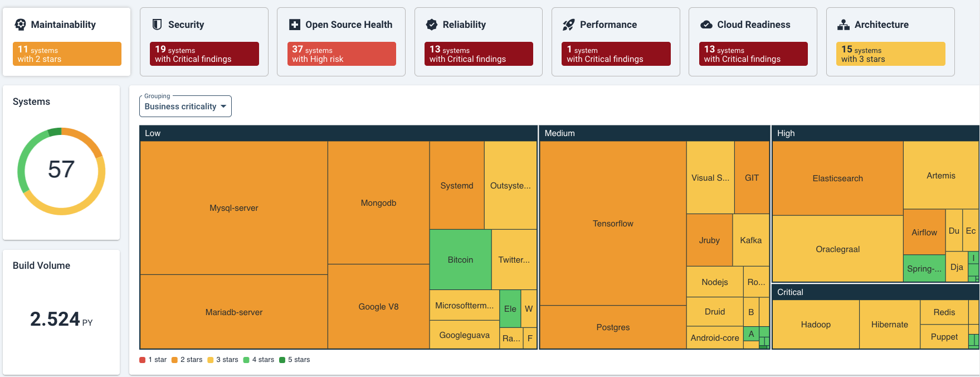Click the 19 systems with Critical findings badge

tap(204, 54)
